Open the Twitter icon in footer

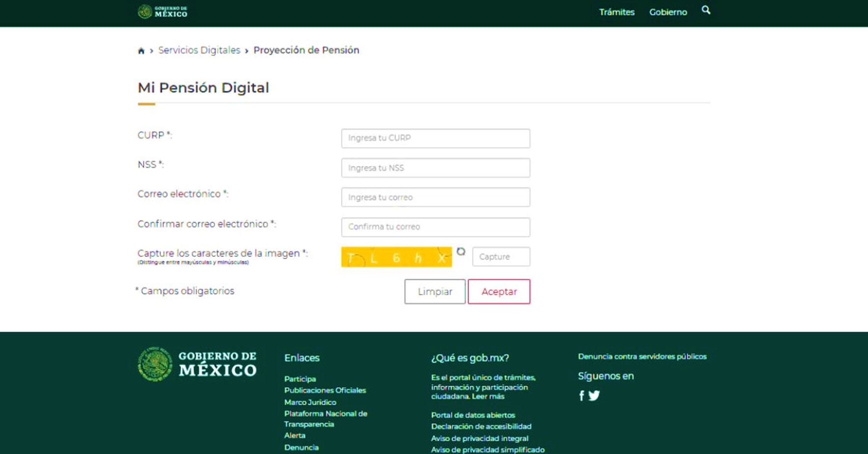click(x=594, y=396)
